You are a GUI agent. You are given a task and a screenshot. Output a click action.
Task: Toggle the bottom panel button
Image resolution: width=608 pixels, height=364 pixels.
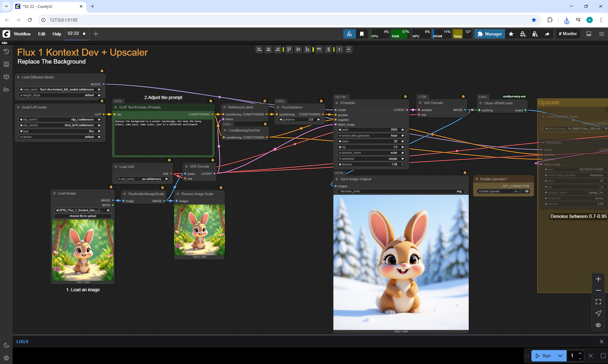point(589,34)
